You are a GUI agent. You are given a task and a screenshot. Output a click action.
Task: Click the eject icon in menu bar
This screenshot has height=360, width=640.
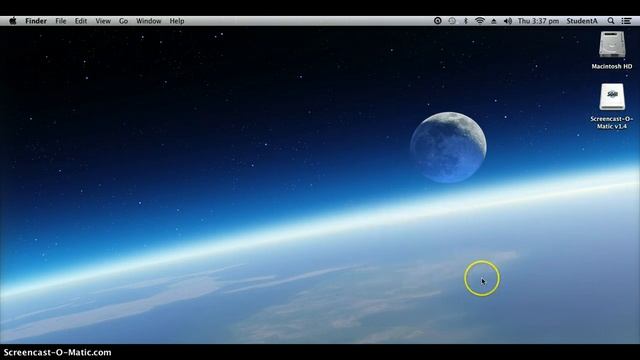click(x=494, y=21)
